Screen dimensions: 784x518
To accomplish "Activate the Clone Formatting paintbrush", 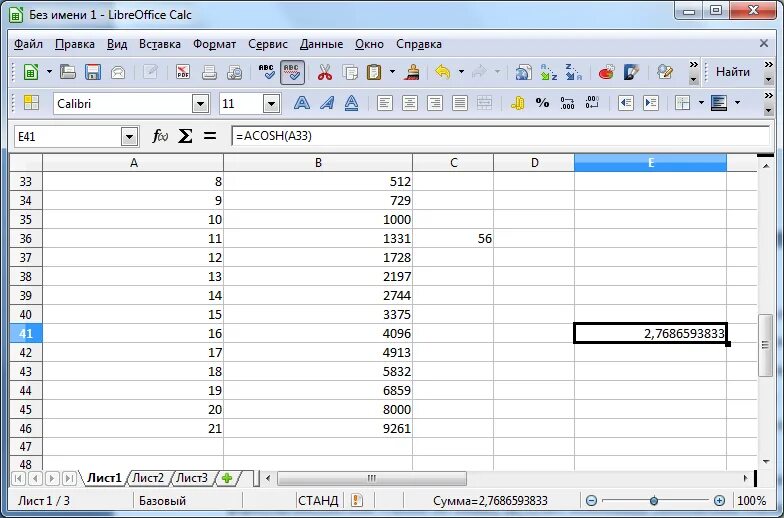I will point(412,72).
